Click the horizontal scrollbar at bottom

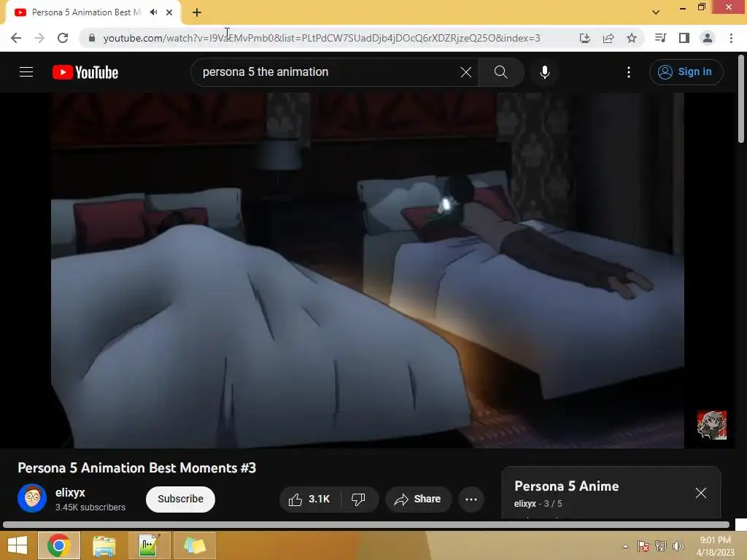pos(366,525)
